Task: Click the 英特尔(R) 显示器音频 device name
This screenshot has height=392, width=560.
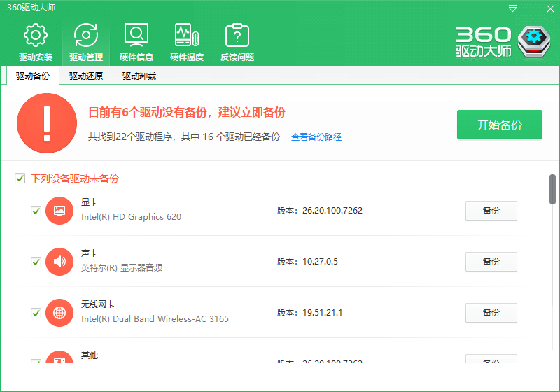Action: (x=122, y=268)
